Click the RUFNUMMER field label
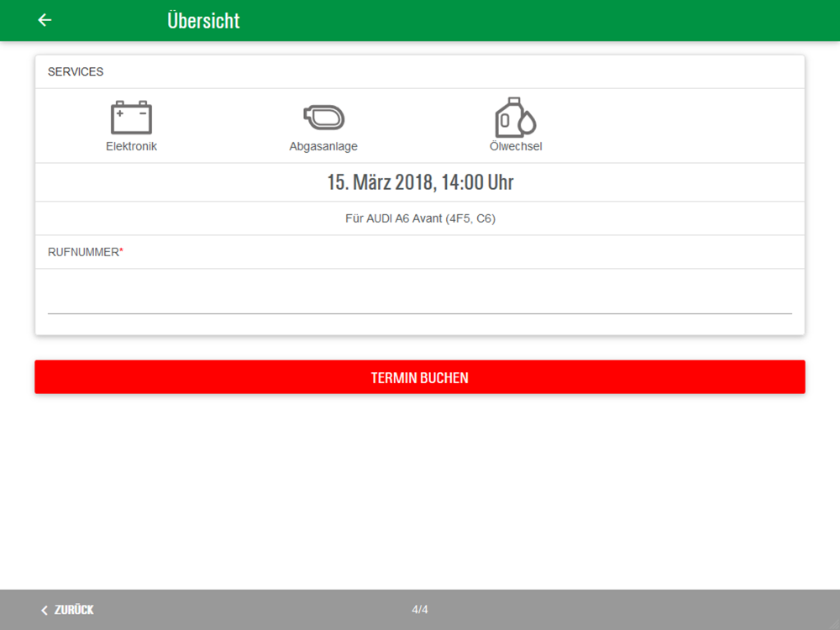Screen dimensions: 840x630 [x=83, y=252]
